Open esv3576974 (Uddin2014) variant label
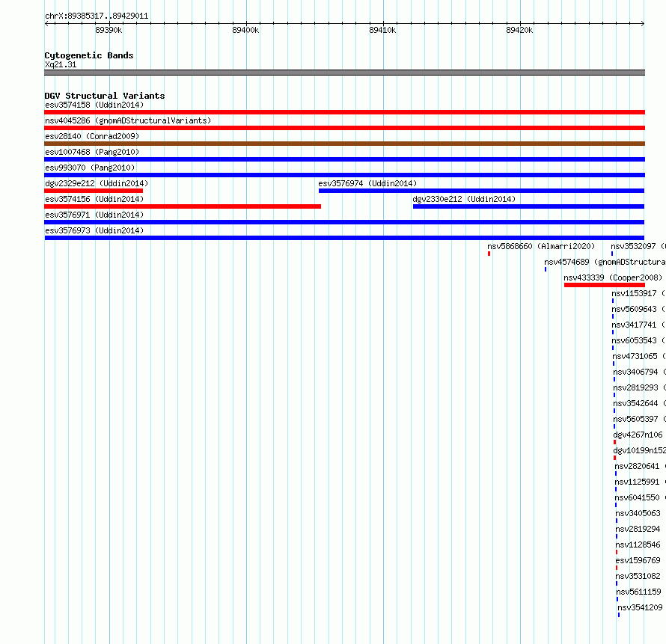The image size is (666, 644). pos(367,183)
